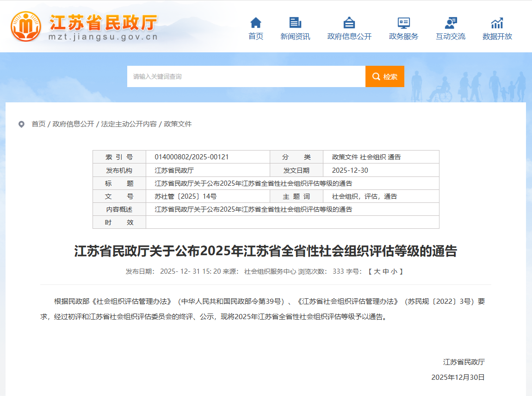The image size is (532, 396).
Task: Open the 政务服务 monitor icon
Action: [x=403, y=22]
